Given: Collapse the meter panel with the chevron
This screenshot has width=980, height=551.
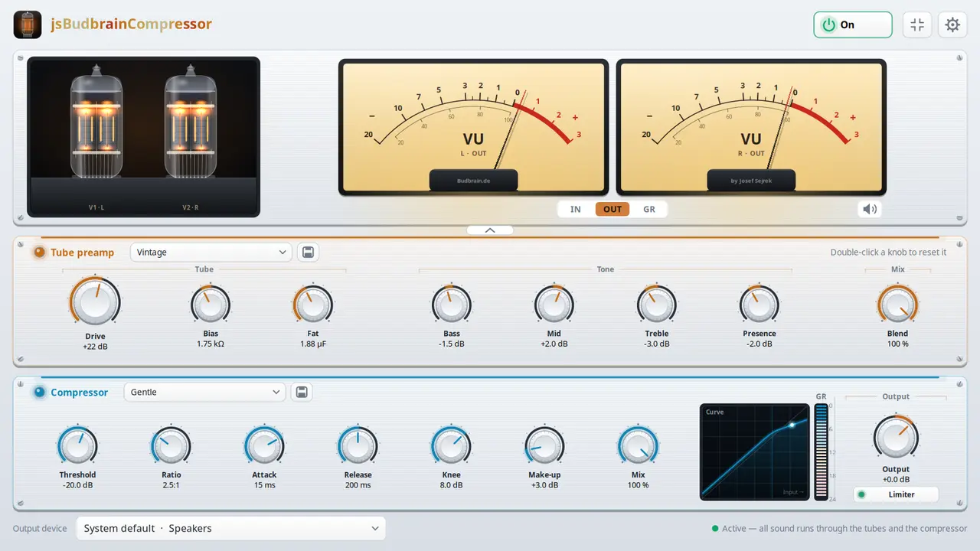Looking at the screenshot, I should [490, 230].
